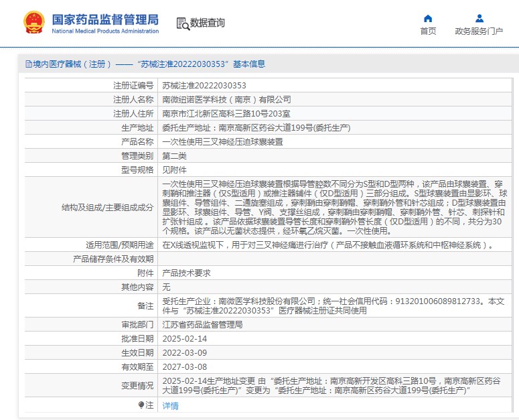Viewport: 519px width, 420px height.
Task: Open 政务服务门户 text link
Action: click(479, 31)
